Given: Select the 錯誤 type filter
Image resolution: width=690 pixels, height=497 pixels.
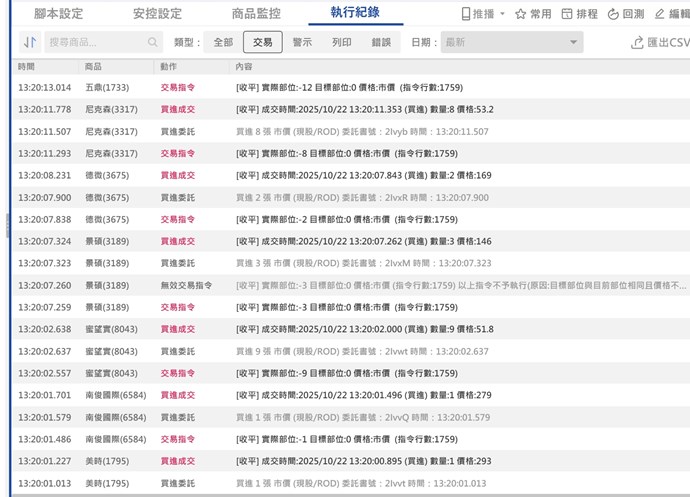Looking at the screenshot, I should click(x=381, y=43).
